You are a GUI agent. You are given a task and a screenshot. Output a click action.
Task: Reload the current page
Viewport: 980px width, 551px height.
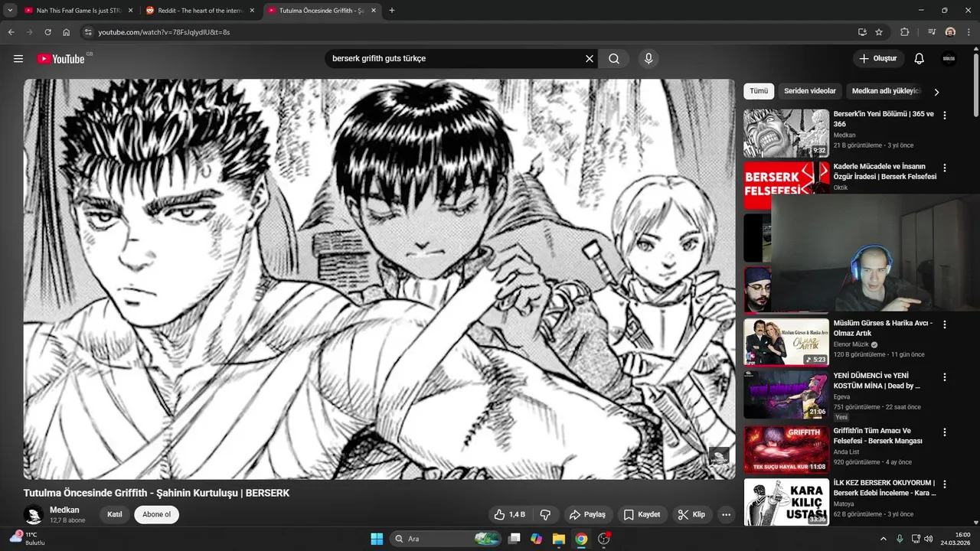[47, 32]
